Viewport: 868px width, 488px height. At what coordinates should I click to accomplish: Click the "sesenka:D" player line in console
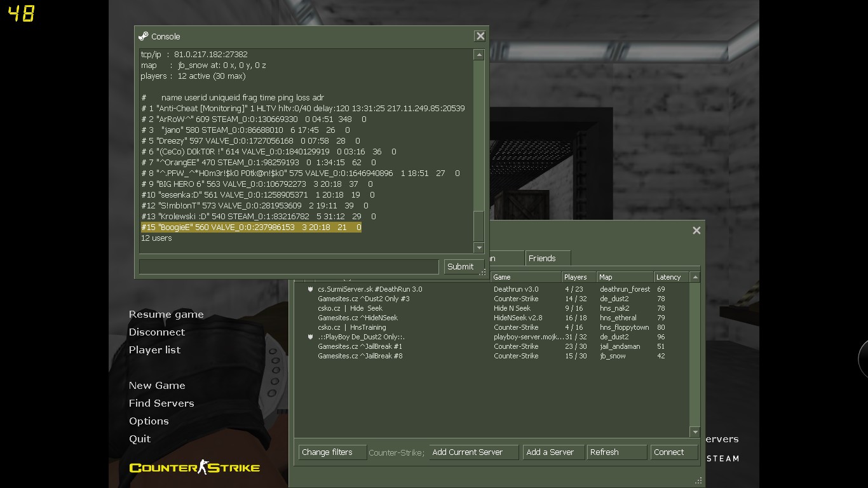(x=257, y=195)
